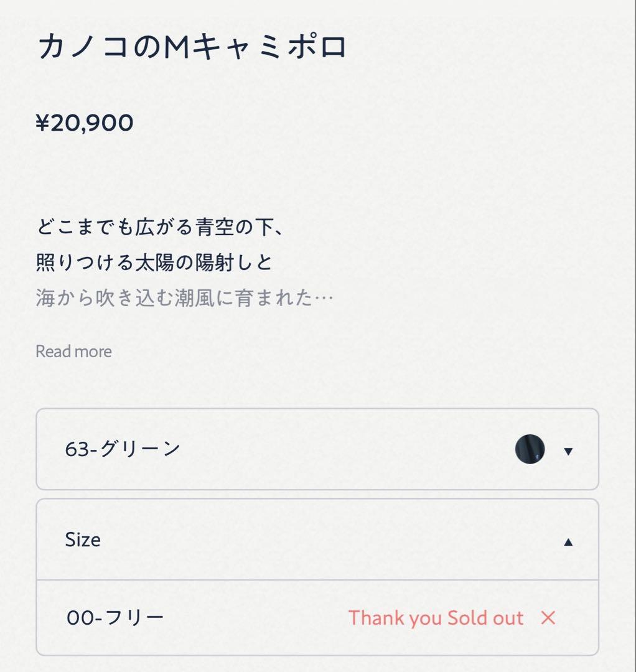
Task: Click the dark round color swatch
Action: [x=530, y=449]
